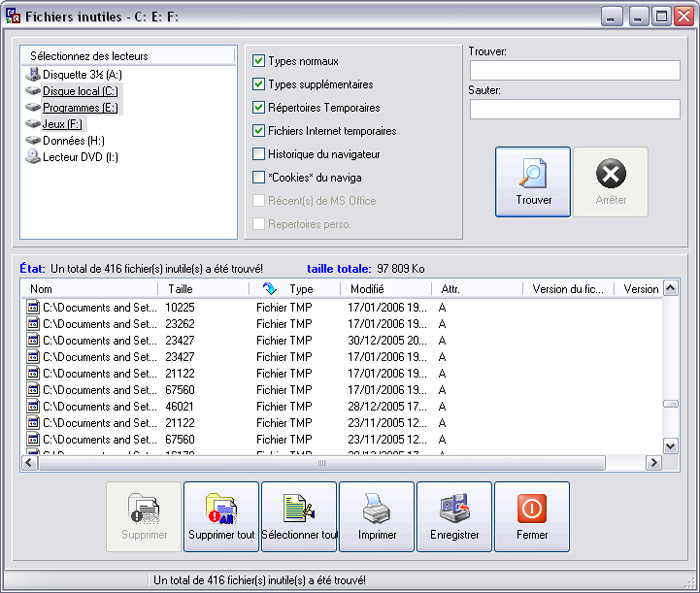Select the Données (H:) drive entry

pyautogui.click(x=73, y=141)
